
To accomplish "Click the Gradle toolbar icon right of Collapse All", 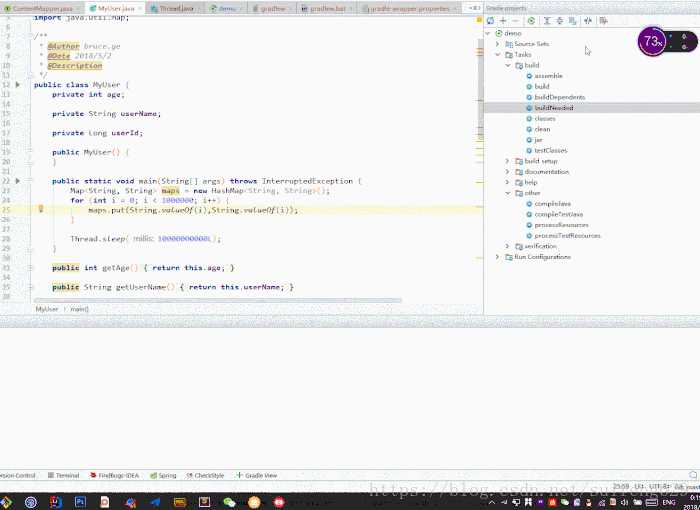I will click(572, 21).
